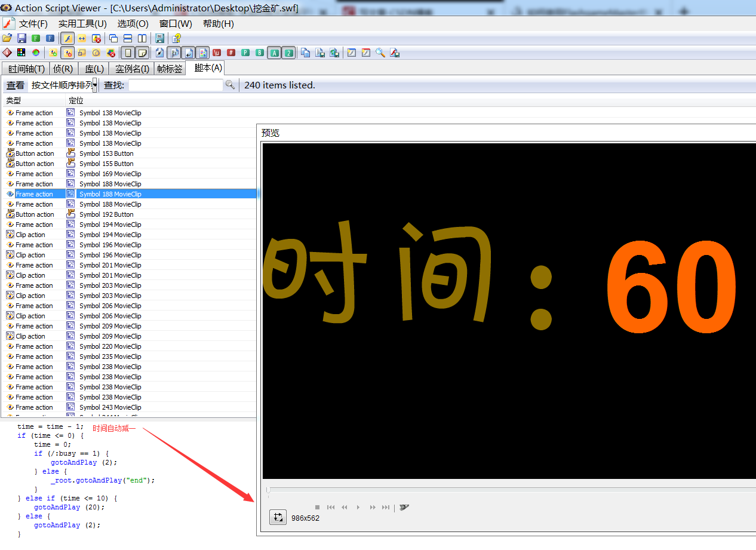This screenshot has width=756, height=550.
Task: Jump to first frame in preview
Action: (x=331, y=508)
